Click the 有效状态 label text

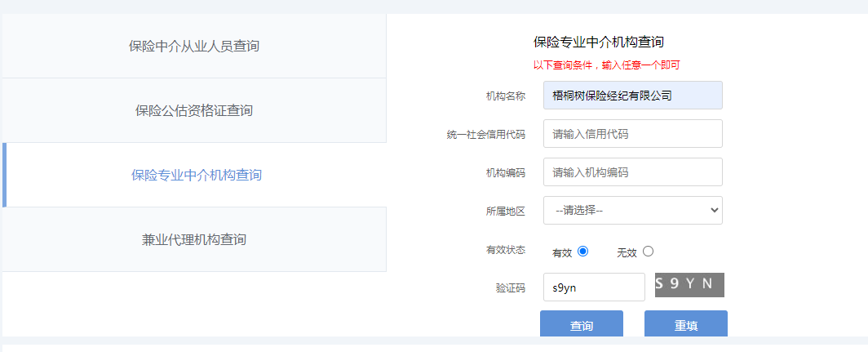(x=505, y=250)
